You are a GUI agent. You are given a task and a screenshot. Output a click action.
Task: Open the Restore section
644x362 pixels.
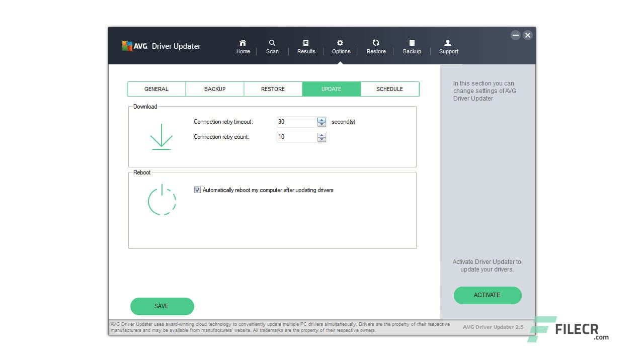click(376, 46)
